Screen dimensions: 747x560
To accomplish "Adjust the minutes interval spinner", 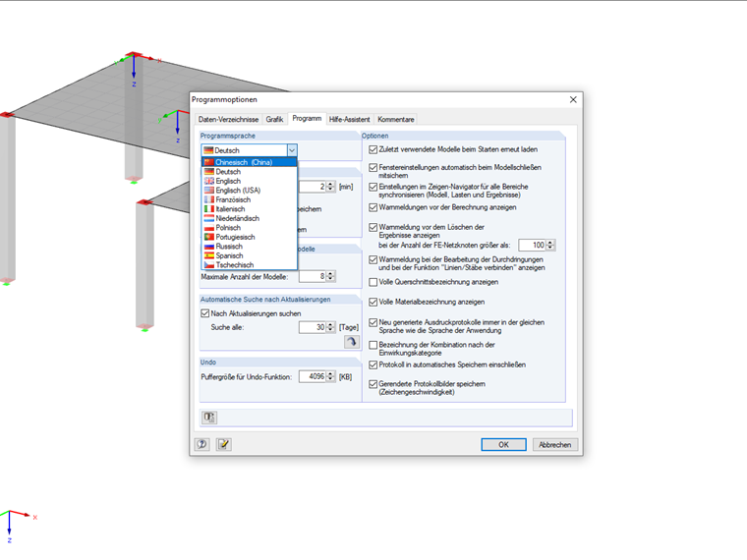I will (x=330, y=187).
